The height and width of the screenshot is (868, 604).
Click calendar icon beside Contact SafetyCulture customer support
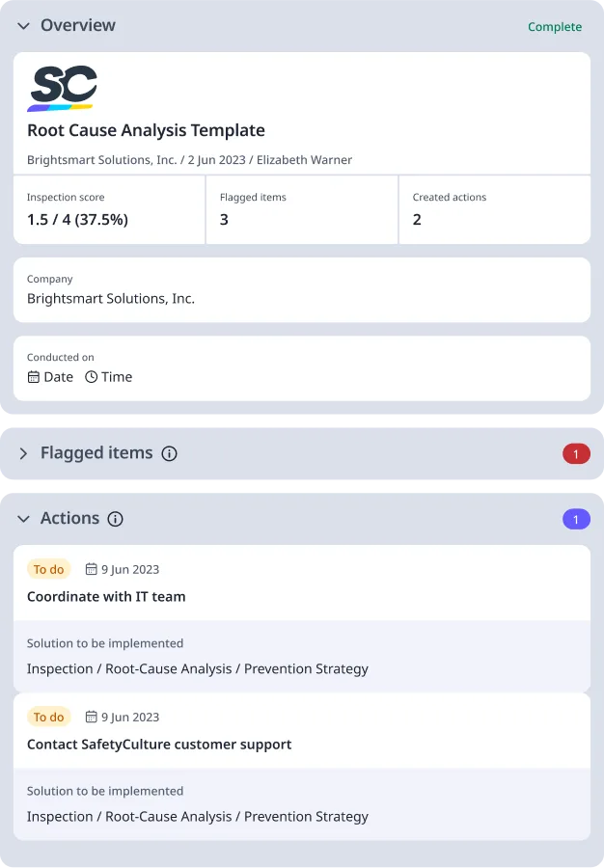click(91, 717)
